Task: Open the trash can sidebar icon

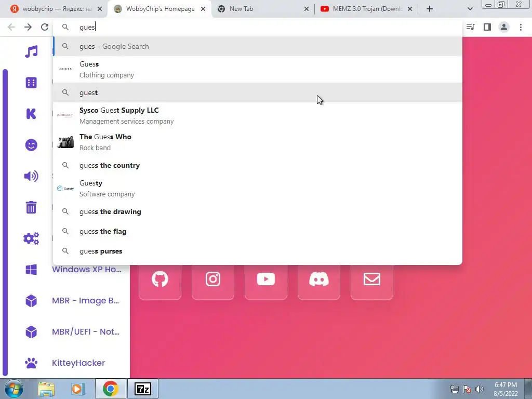Action: (31, 207)
